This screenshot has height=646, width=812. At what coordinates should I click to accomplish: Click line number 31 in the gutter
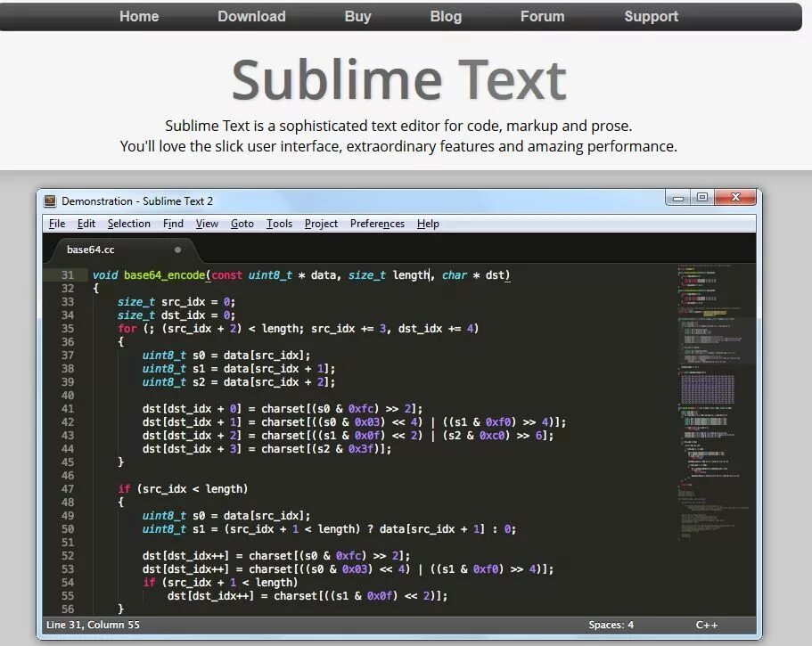tap(68, 275)
